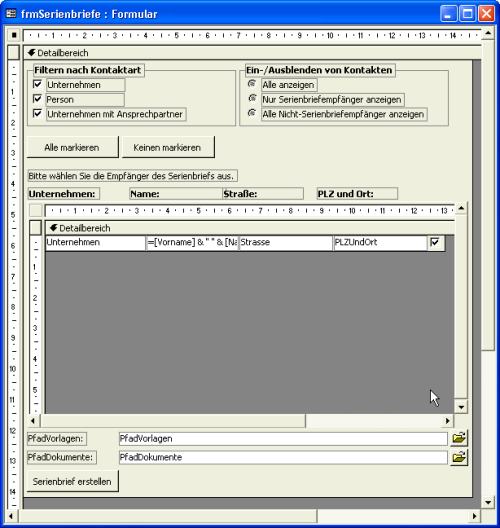Click the subform horizontal scrollbar thumb
Viewport: 500px width, 528px height.
(172, 421)
